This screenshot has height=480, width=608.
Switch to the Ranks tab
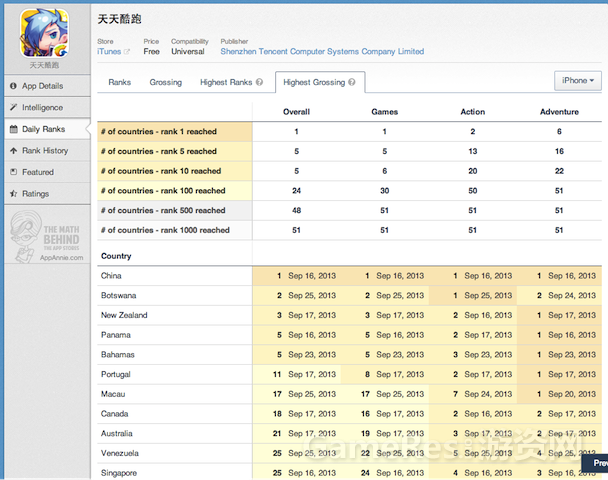pyautogui.click(x=119, y=82)
